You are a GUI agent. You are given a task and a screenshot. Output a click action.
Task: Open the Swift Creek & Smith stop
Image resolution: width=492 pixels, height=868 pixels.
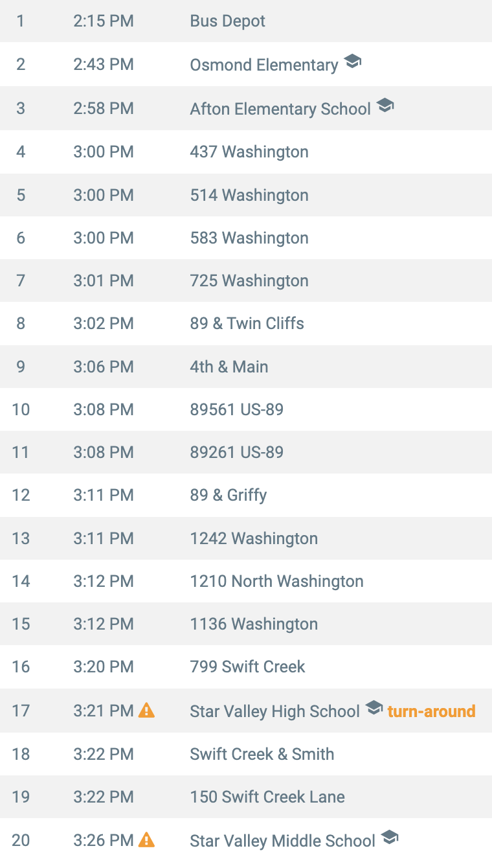[246, 754]
